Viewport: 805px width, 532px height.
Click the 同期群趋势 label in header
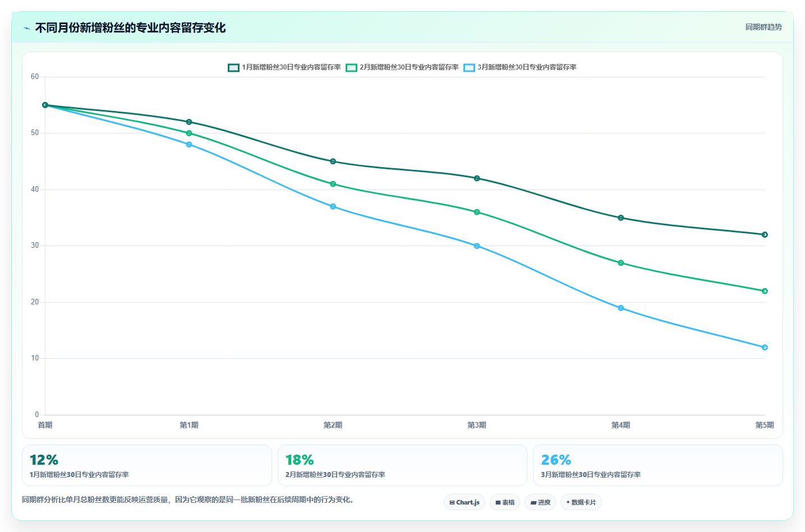click(x=763, y=27)
